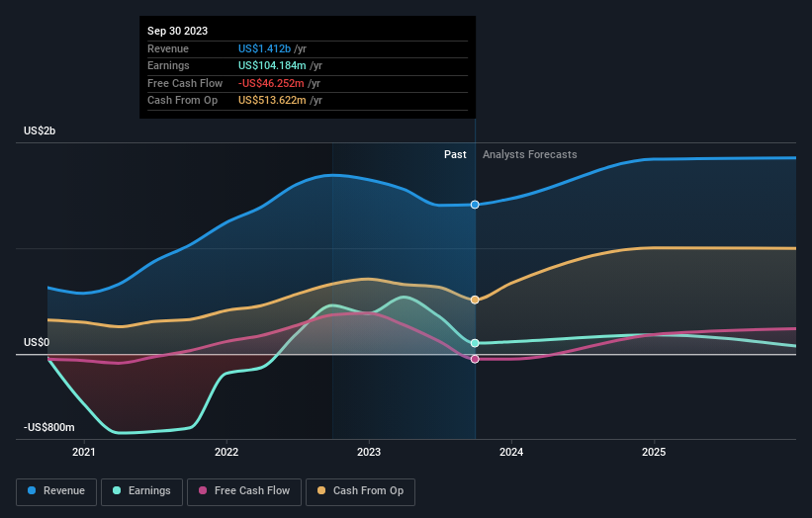
Task: Click the 'Free Cash Flow' row label in tooltip
Action: pos(185,83)
